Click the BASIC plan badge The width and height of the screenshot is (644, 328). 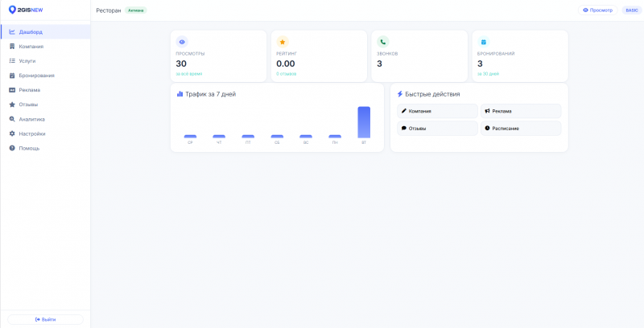tap(632, 10)
